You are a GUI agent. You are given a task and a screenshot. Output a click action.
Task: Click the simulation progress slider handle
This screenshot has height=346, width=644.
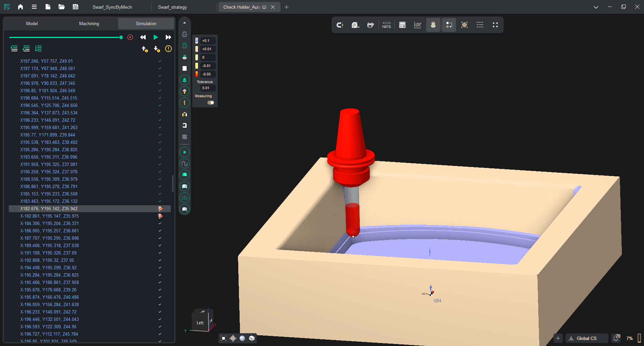(121, 37)
